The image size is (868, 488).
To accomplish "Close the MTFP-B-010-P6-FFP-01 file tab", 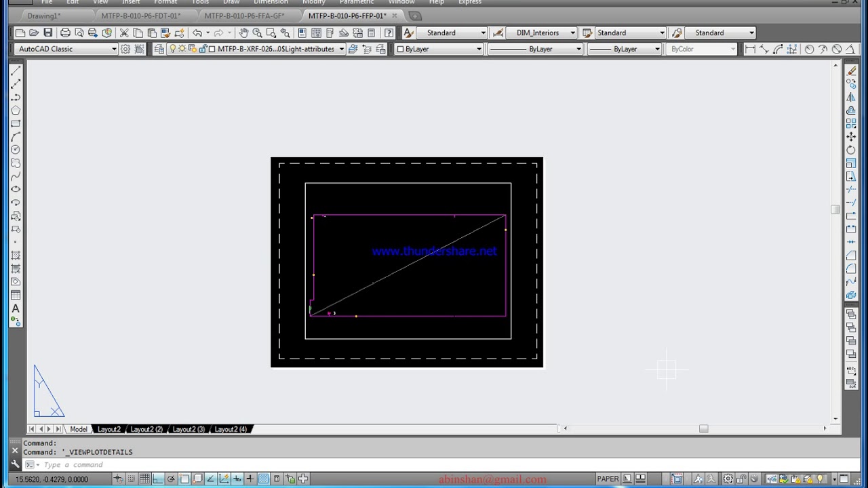I will [395, 16].
